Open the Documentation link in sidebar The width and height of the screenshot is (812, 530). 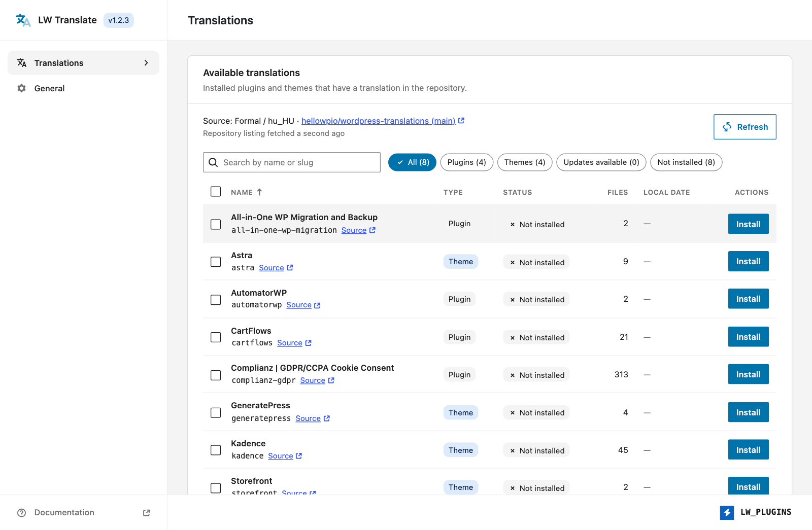tap(83, 513)
